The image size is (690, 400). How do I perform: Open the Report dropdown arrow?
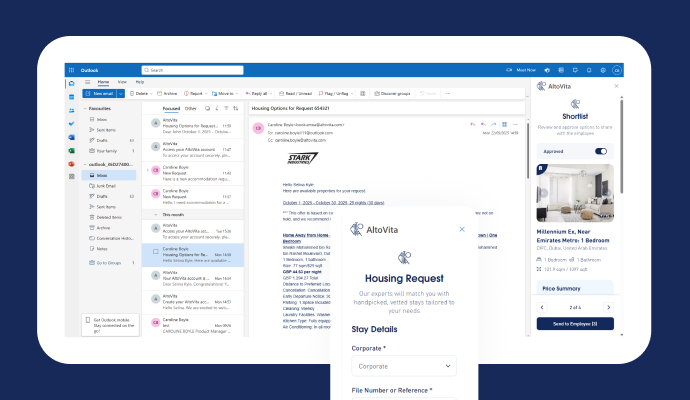(x=206, y=93)
